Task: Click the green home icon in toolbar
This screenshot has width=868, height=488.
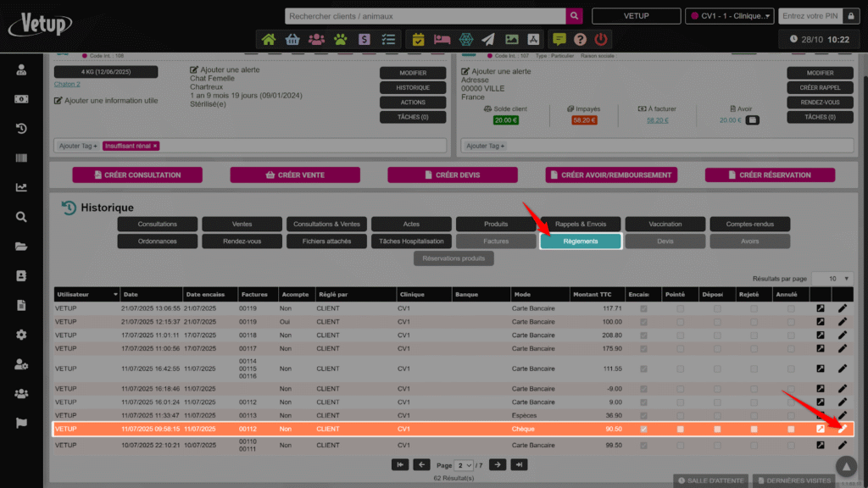Action: tap(269, 39)
